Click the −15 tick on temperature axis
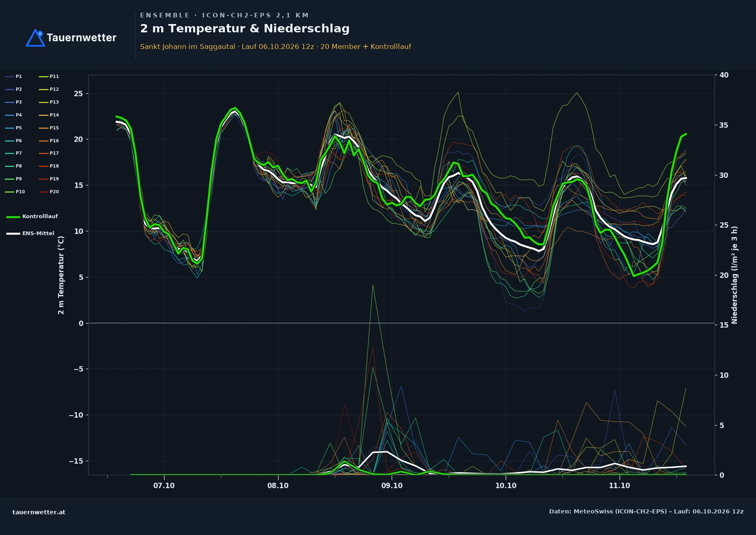This screenshot has width=756, height=535. [76, 461]
